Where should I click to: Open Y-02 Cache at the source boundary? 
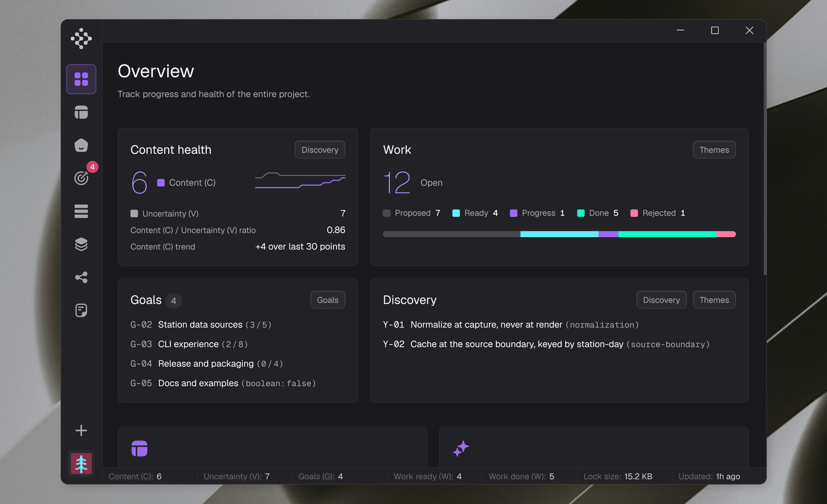pyautogui.click(x=546, y=344)
